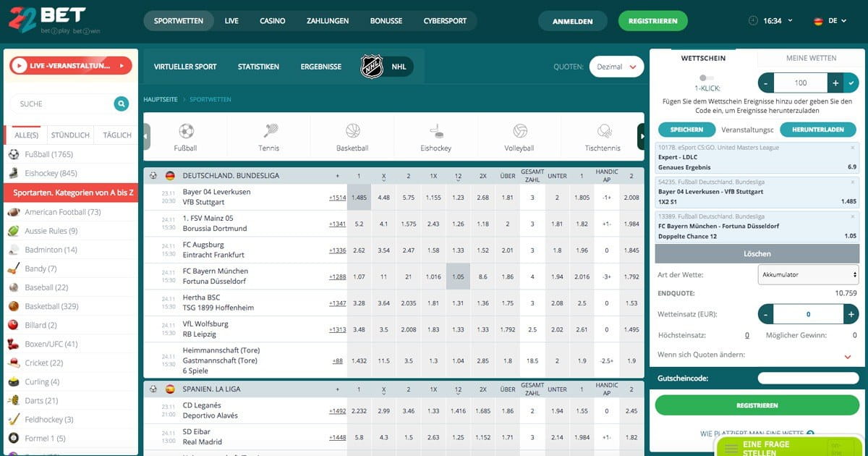Select the STÜNDLICH filter tab
This screenshot has width=868, height=456.
[x=70, y=135]
